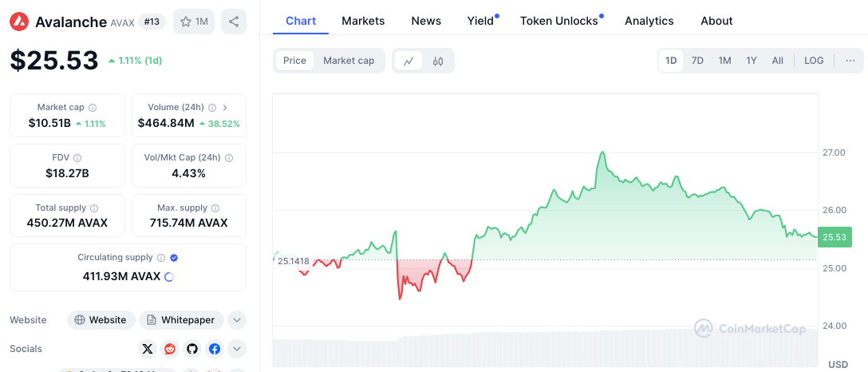Open the chart more options ellipsis
This screenshot has width=868, height=372.
tap(850, 61)
